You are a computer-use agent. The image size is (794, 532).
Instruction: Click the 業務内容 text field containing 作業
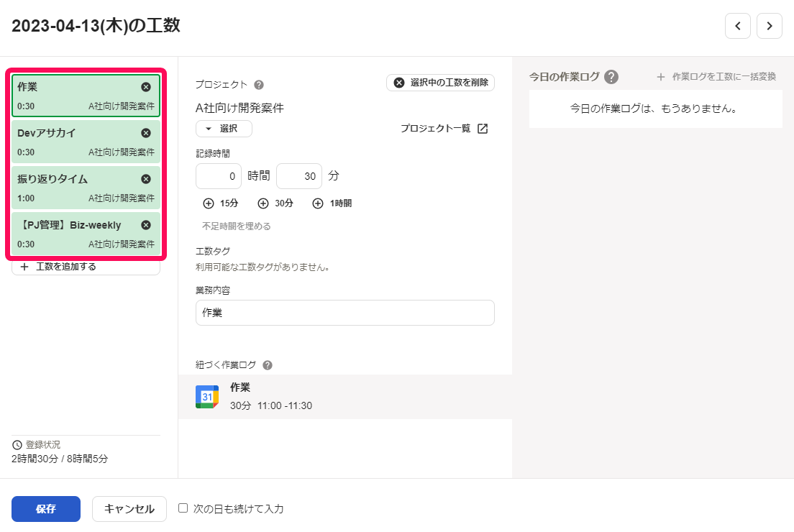click(x=344, y=313)
